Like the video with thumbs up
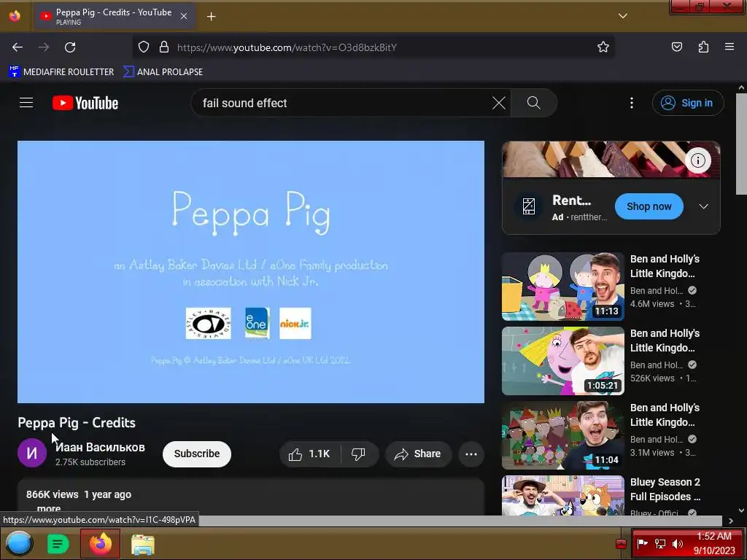This screenshot has height=560, width=747. [309, 454]
